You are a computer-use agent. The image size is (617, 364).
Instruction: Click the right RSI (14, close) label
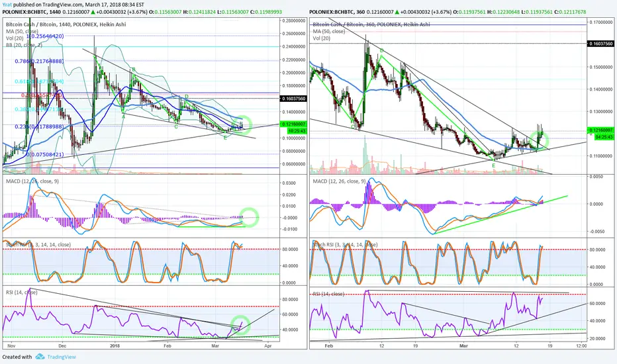[x=328, y=294]
